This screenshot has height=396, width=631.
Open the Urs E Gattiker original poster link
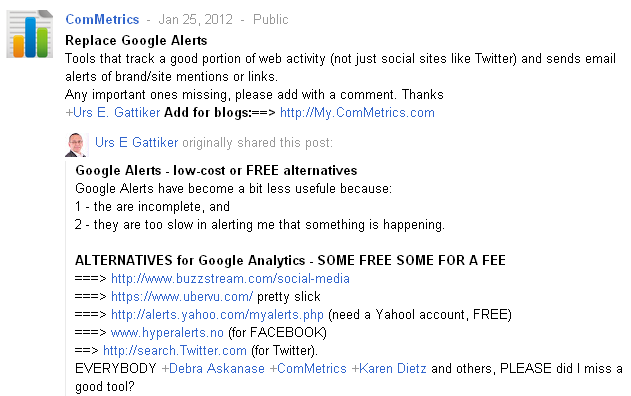[136, 142]
